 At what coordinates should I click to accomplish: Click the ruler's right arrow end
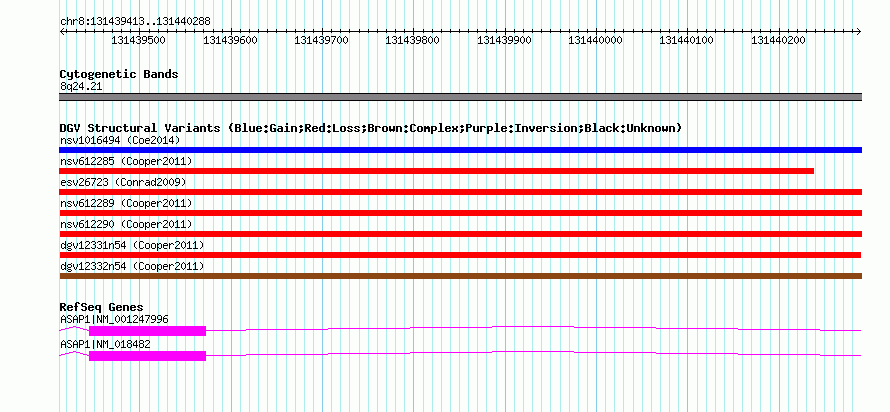click(x=859, y=31)
